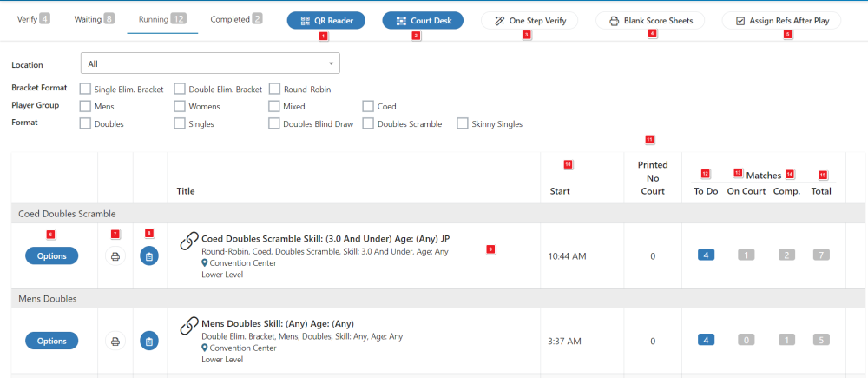Click On Court badge 1 for Coed Scramble
Image resolution: width=868 pixels, height=378 pixels.
point(746,255)
